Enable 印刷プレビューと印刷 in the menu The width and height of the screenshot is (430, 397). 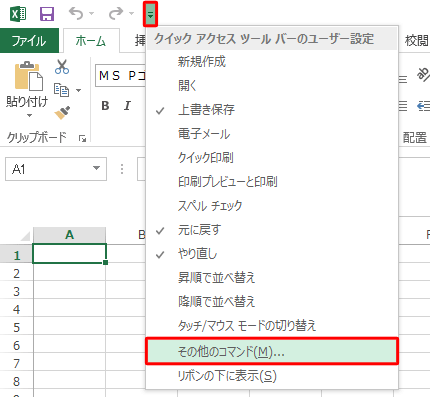[x=272, y=182]
